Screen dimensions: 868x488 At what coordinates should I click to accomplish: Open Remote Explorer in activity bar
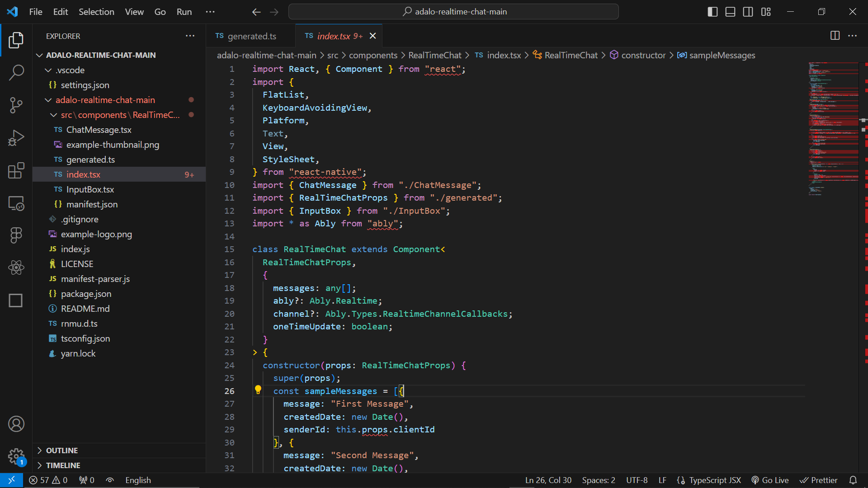click(16, 203)
